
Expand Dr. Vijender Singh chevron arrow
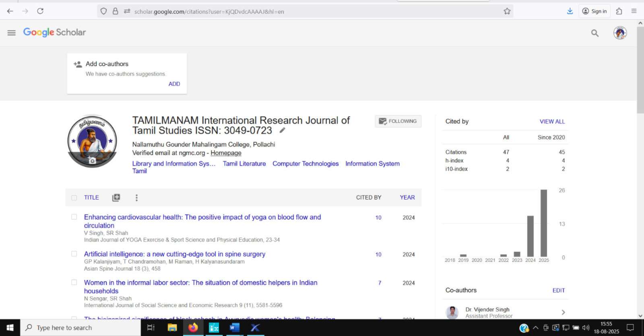pyautogui.click(x=563, y=312)
